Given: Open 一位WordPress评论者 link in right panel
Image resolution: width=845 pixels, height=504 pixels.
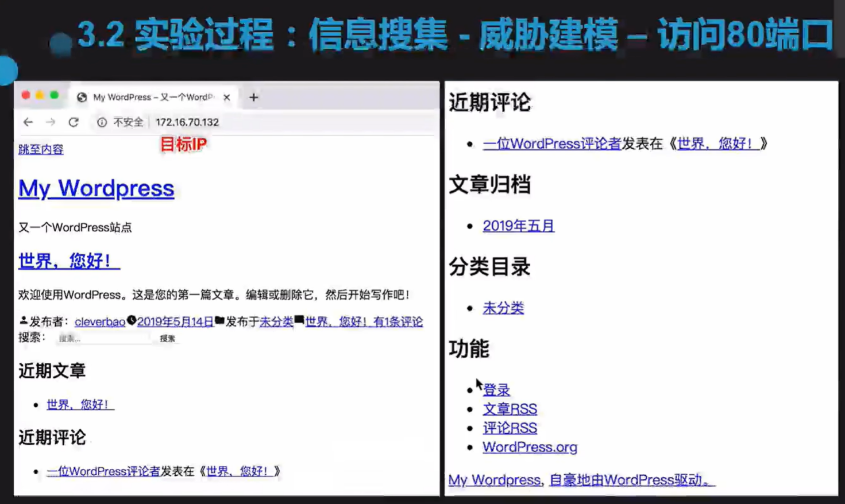Looking at the screenshot, I should pos(552,144).
